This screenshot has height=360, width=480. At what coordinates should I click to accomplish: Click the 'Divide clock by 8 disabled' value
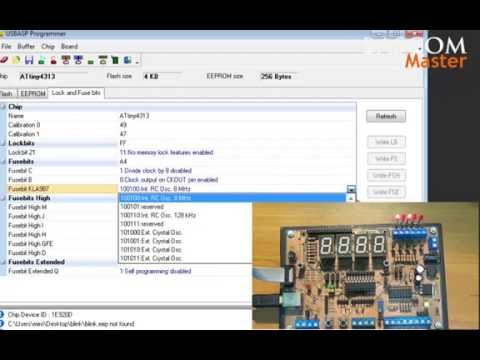click(x=156, y=171)
